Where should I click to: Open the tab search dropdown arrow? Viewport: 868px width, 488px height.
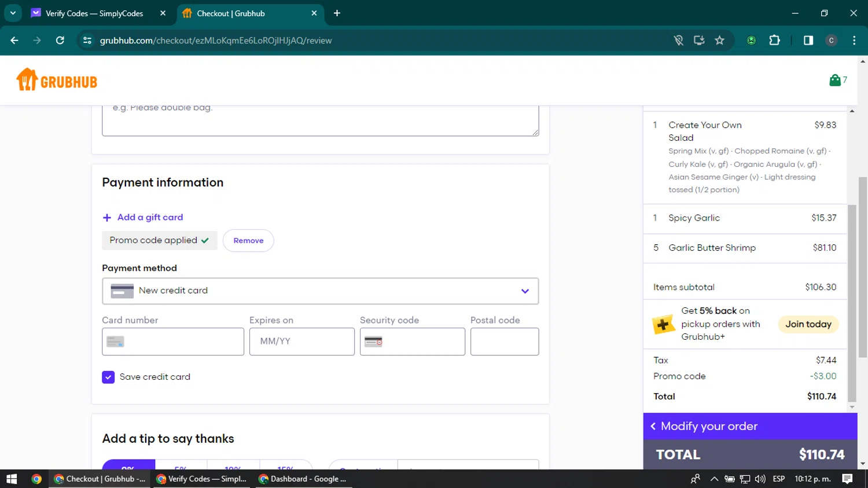pos(13,13)
